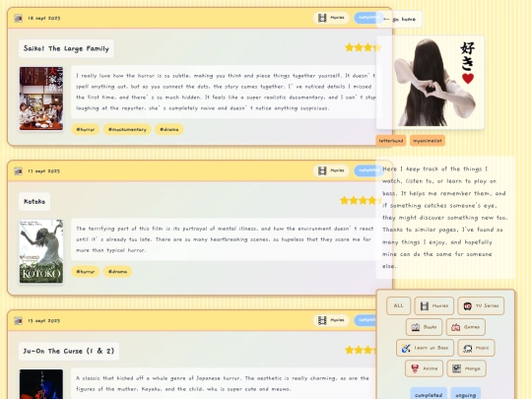
Task: Click the 15 sept 2025 date text
Action: [x=43, y=320]
